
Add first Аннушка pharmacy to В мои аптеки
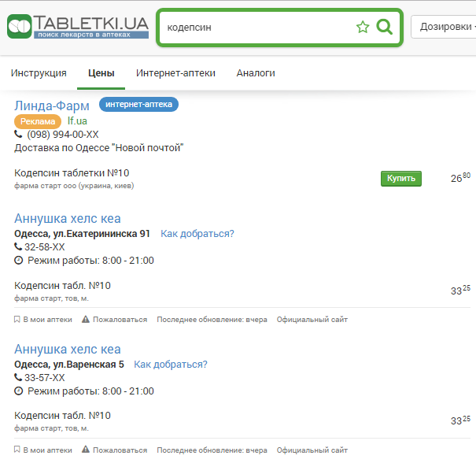pos(43,320)
